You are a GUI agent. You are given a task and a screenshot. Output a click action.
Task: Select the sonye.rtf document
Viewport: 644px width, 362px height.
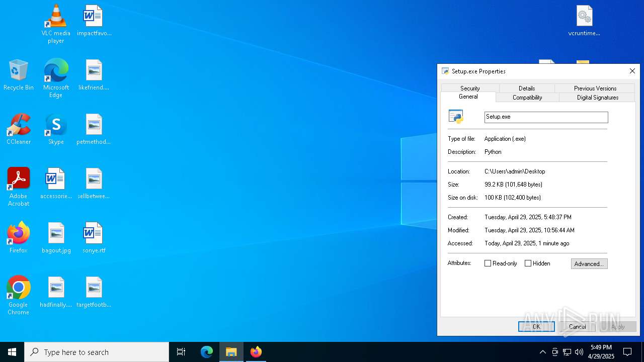click(94, 237)
